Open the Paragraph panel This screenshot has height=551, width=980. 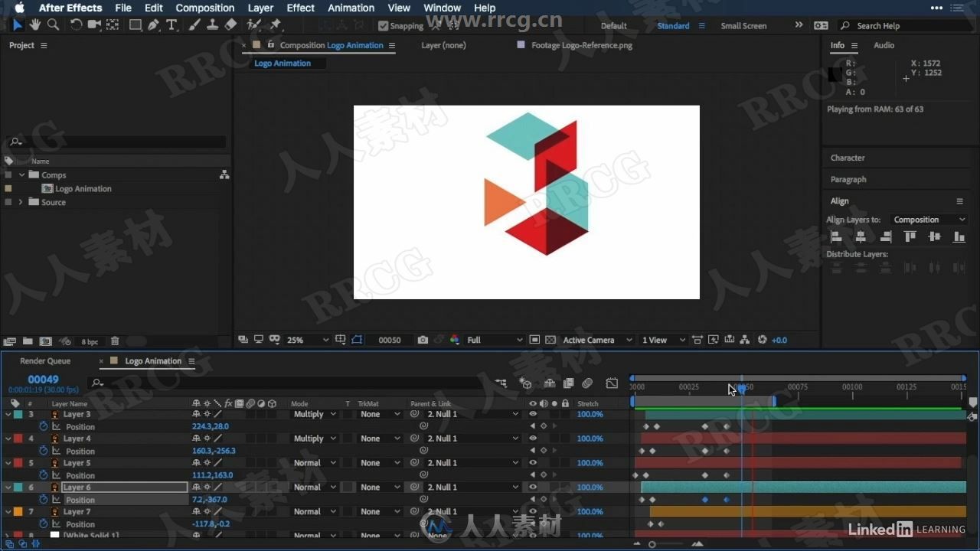click(x=848, y=179)
